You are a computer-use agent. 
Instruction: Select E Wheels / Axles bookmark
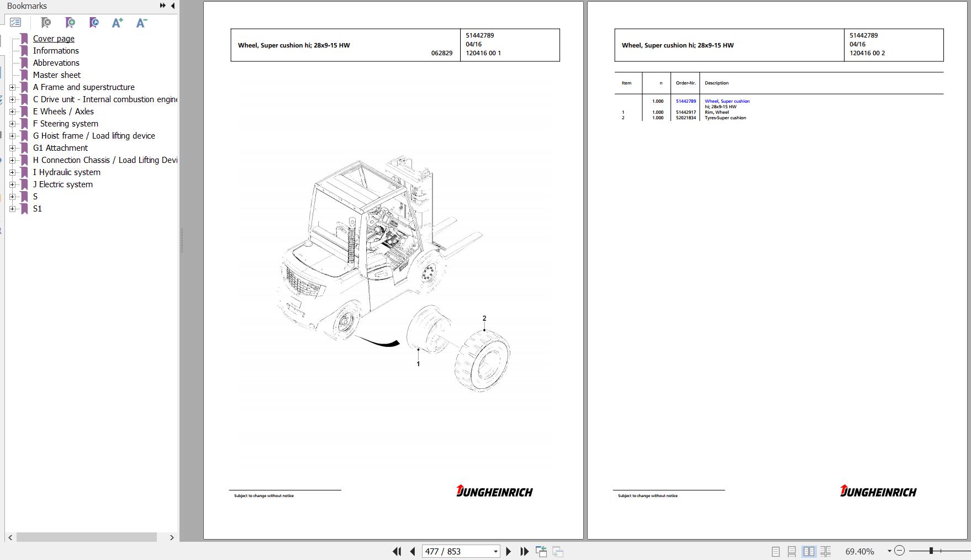pos(64,112)
